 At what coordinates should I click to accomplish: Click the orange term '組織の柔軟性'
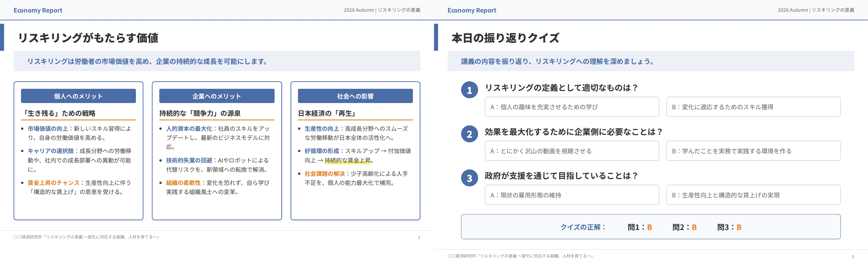pyautogui.click(x=183, y=183)
